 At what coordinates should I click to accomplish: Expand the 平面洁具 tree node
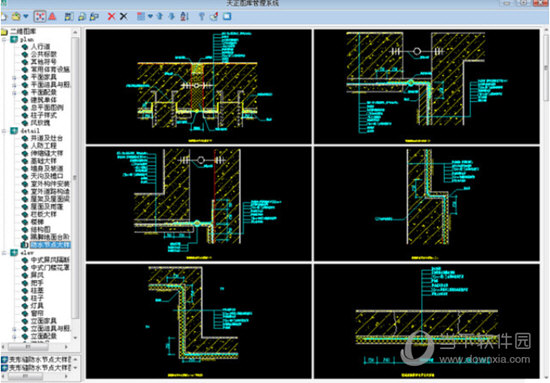pyautogui.click(x=14, y=85)
